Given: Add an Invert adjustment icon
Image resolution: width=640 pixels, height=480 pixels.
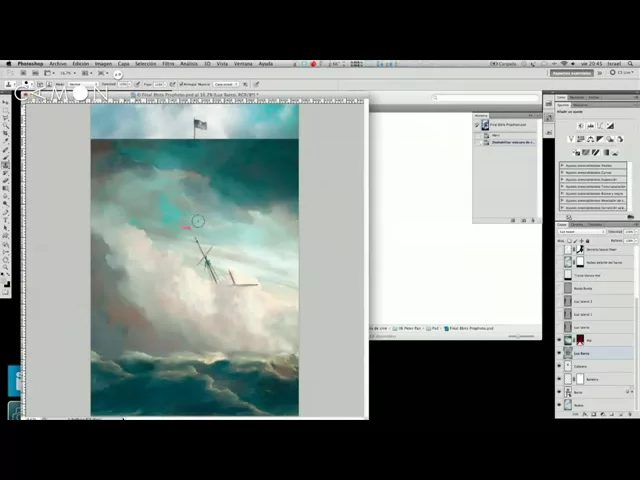Looking at the screenshot, I should click(576, 153).
